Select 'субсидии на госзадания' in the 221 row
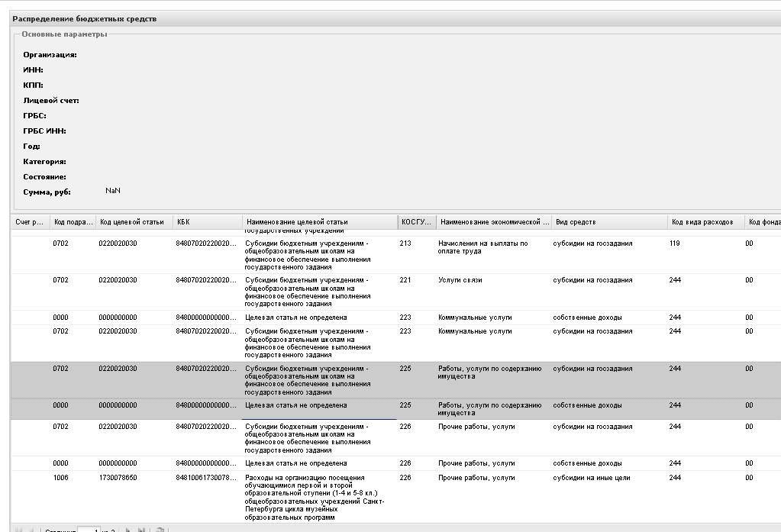This screenshot has height=532, width=781. click(x=592, y=280)
